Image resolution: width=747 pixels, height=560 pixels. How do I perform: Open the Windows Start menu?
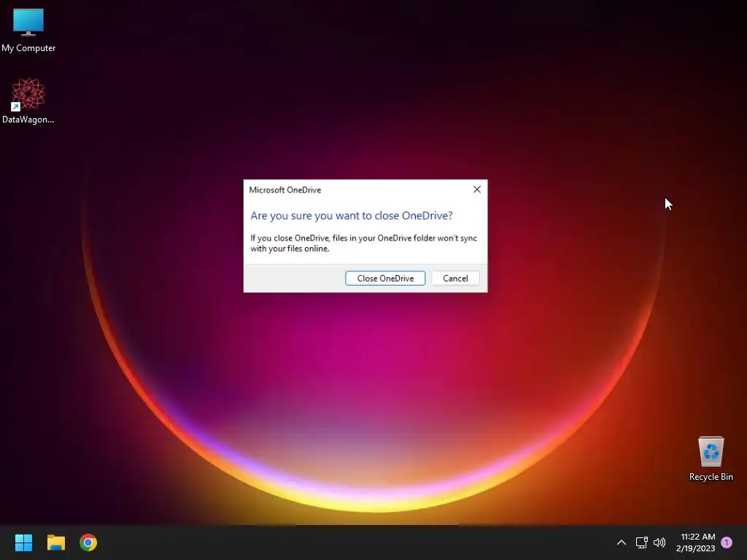point(23,542)
